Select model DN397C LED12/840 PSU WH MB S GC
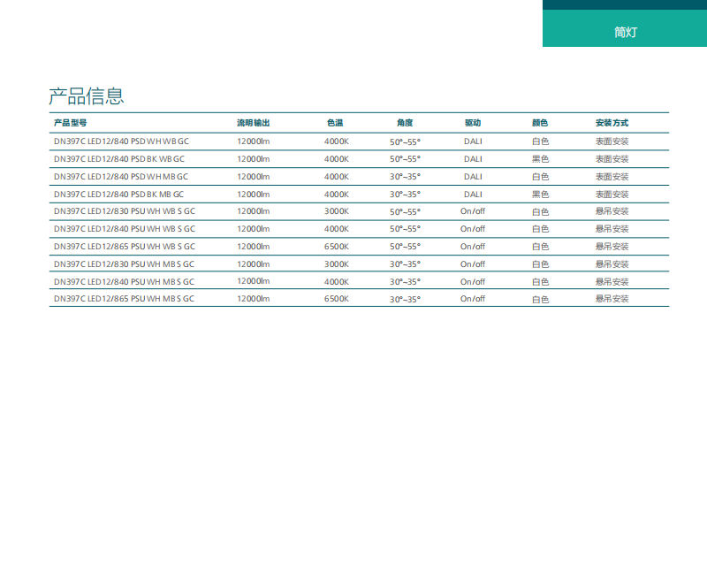The height and width of the screenshot is (588, 707). pyautogui.click(x=124, y=281)
